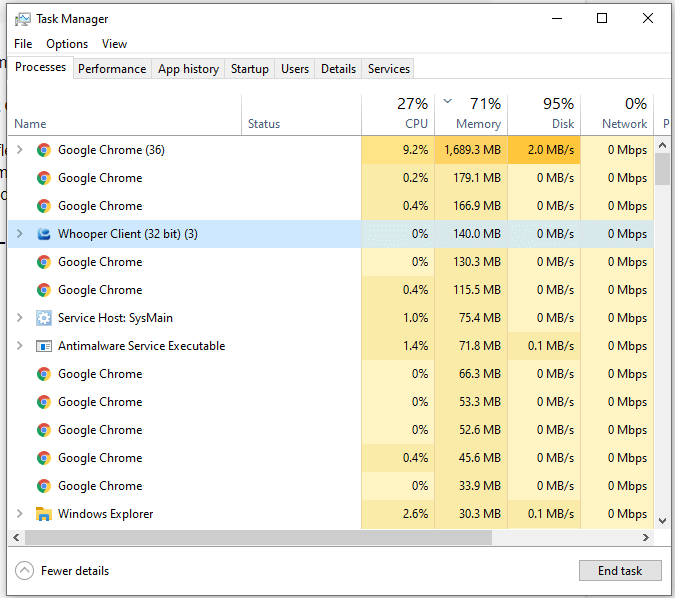Sort by the Name column header
The image size is (675, 598).
click(x=125, y=115)
